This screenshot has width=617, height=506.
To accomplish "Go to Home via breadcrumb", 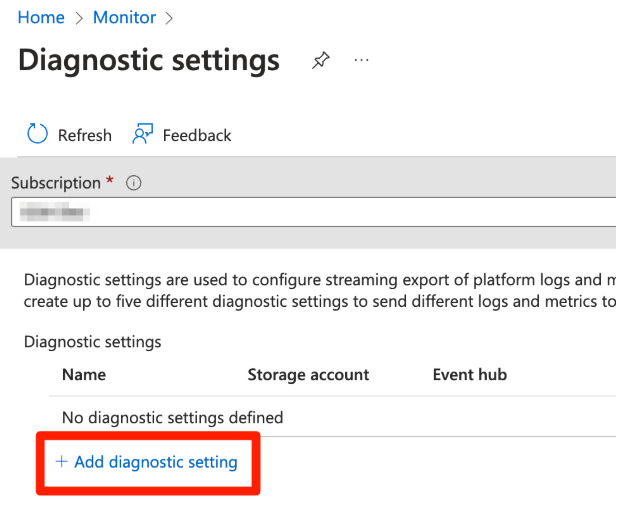I will coord(41,18).
